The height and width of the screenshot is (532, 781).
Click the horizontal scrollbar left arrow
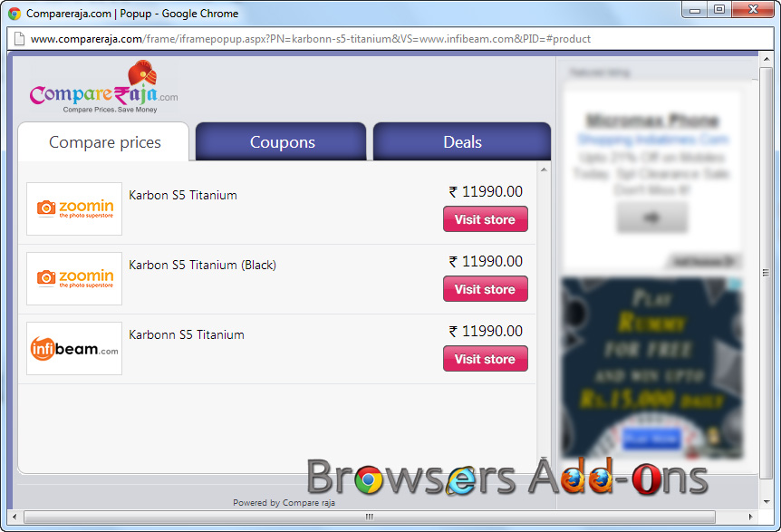coord(14,517)
